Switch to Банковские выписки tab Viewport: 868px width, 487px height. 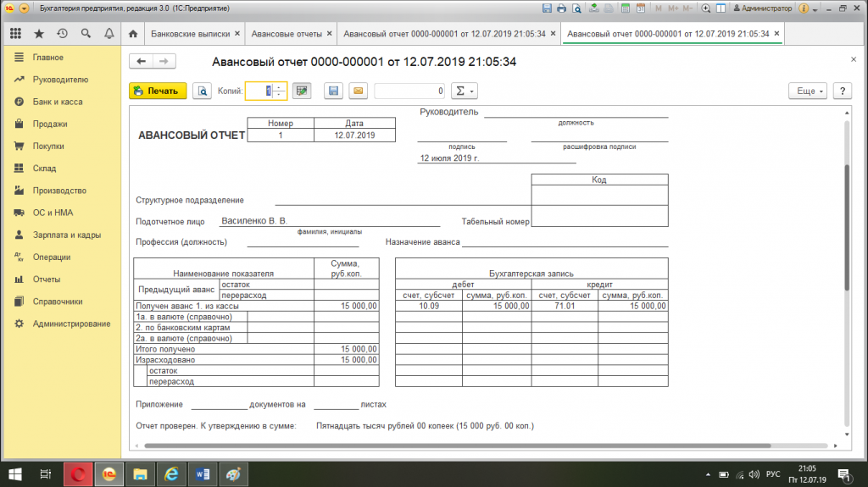[x=190, y=34]
